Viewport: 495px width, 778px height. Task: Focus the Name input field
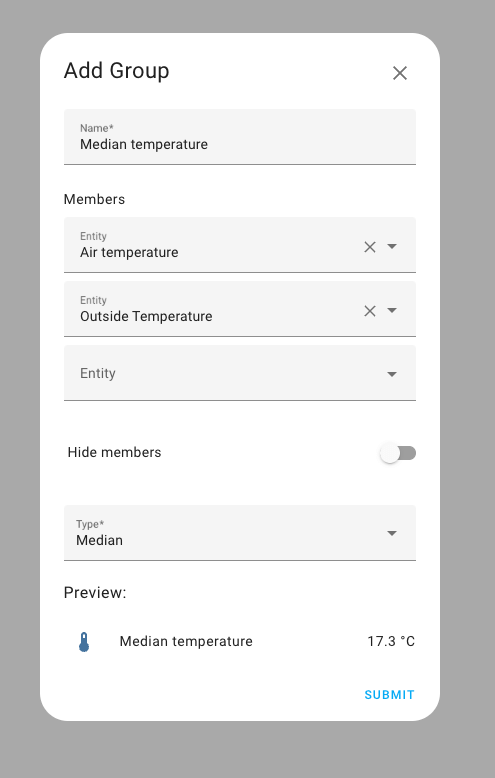(240, 137)
